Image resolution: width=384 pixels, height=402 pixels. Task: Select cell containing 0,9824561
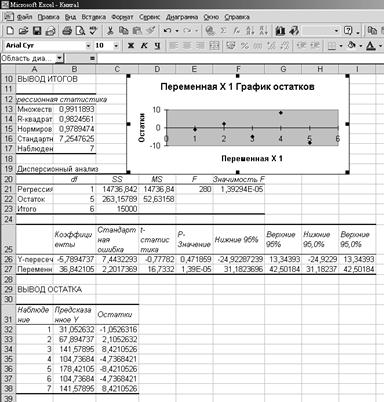[74, 119]
